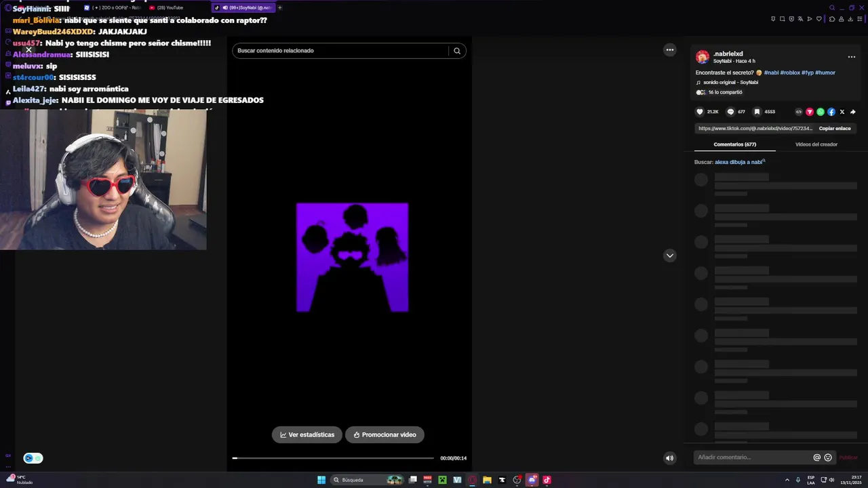868x488 pixels.
Task: Open a new browser tab with the plus icon
Action: [x=280, y=7]
